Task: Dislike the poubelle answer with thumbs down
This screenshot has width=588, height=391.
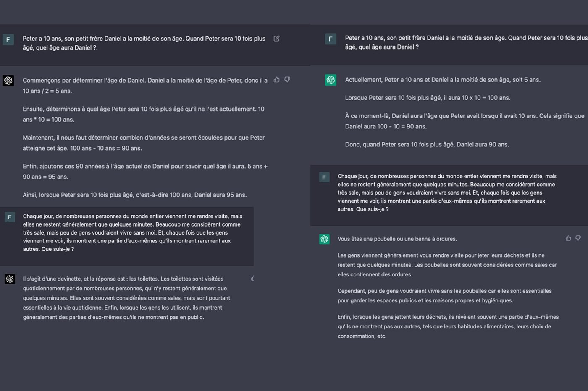Action: (x=578, y=238)
